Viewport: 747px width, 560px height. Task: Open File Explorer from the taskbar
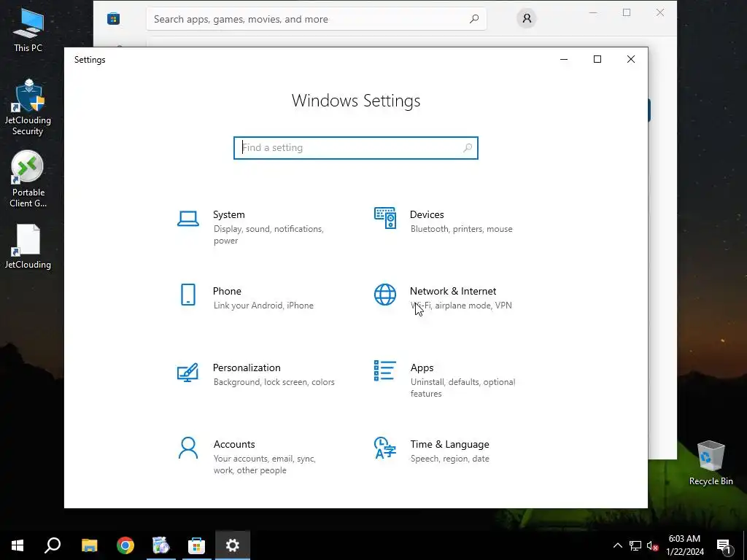click(89, 545)
